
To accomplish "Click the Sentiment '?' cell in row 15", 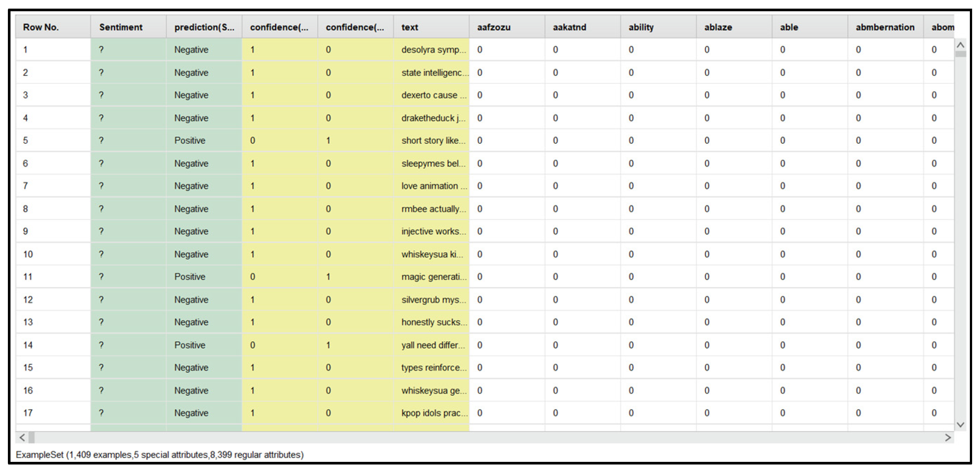I will pyautogui.click(x=128, y=367).
